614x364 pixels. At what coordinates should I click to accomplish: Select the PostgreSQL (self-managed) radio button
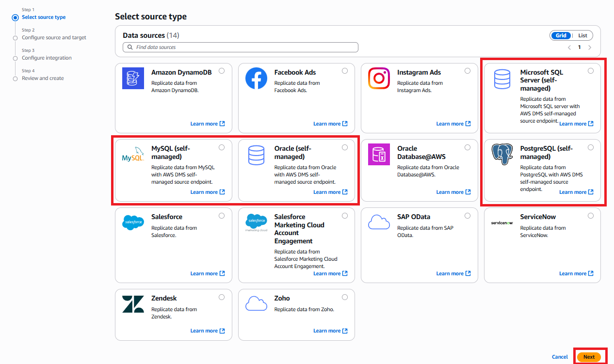(x=591, y=147)
